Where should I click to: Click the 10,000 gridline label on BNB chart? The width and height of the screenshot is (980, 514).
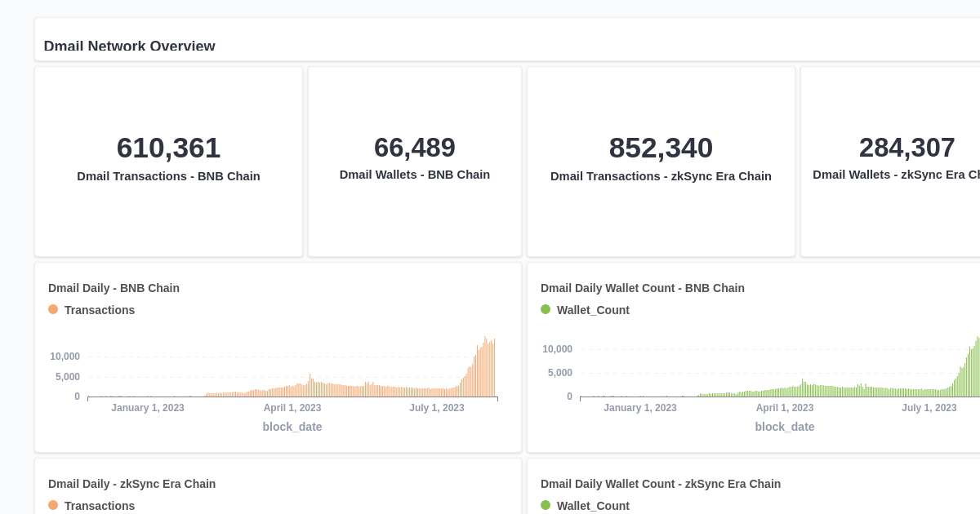click(63, 357)
